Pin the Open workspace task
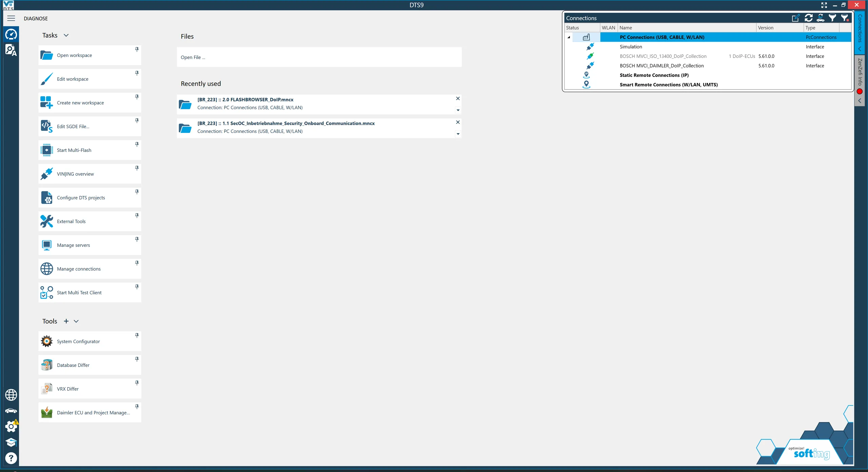The height and width of the screenshot is (472, 868). (x=137, y=50)
